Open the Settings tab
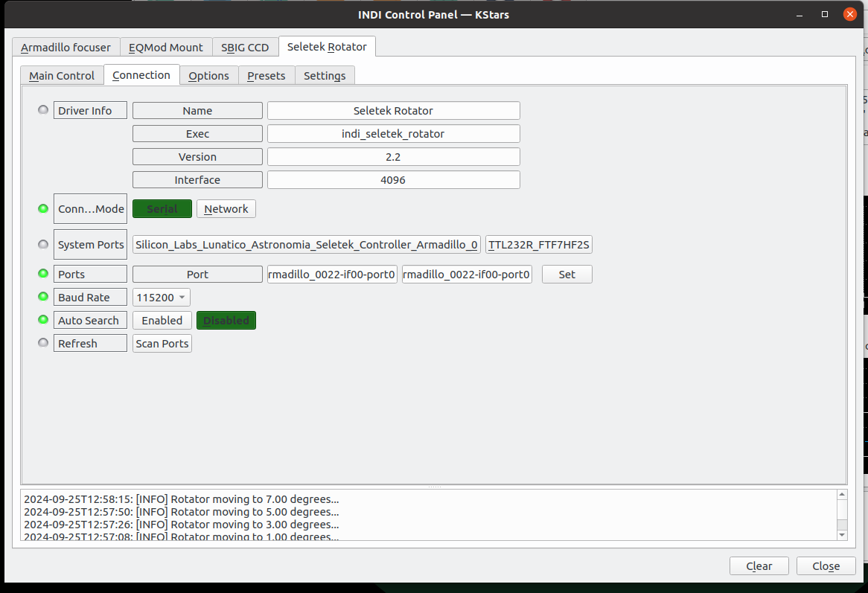868x593 pixels. 325,75
